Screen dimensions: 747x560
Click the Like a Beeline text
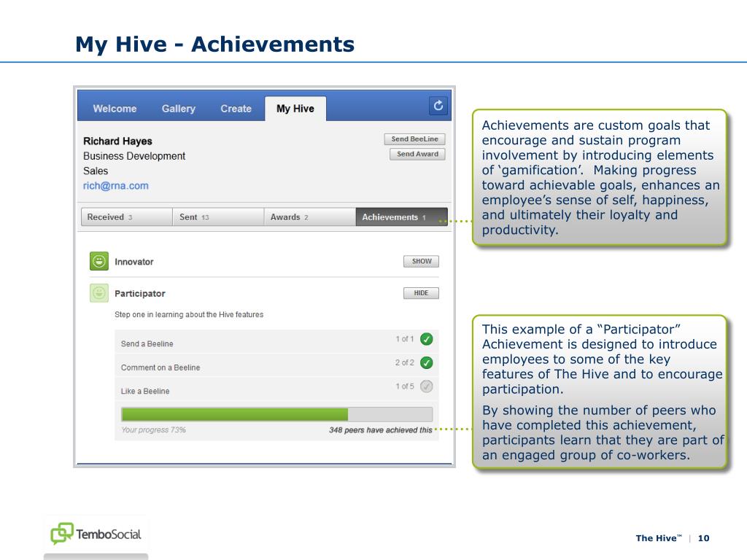coord(145,391)
